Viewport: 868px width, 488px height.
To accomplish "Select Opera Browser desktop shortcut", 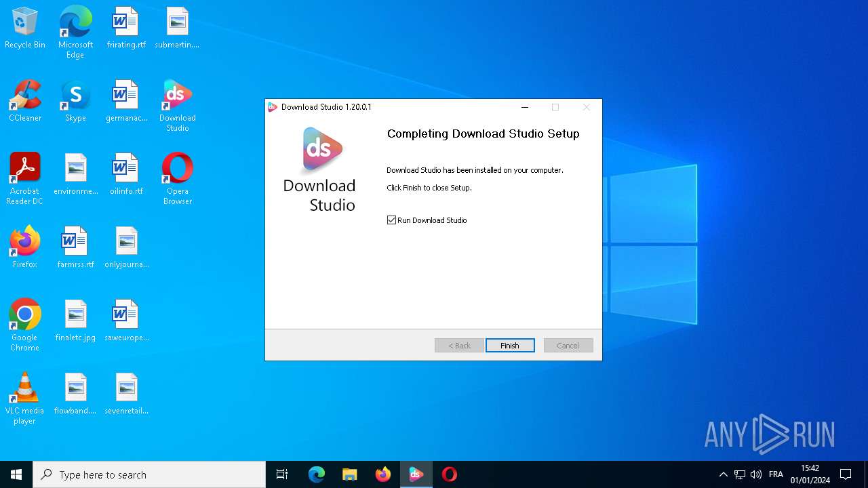I will click(177, 179).
